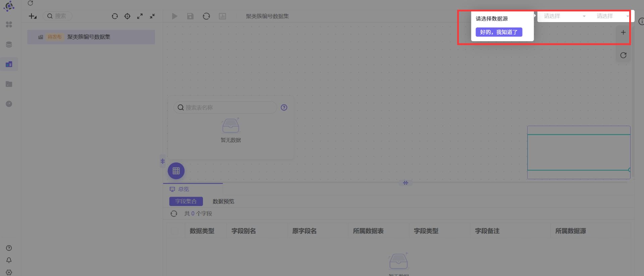Click the question mark help icon
This screenshot has width=644, height=276.
(284, 108)
